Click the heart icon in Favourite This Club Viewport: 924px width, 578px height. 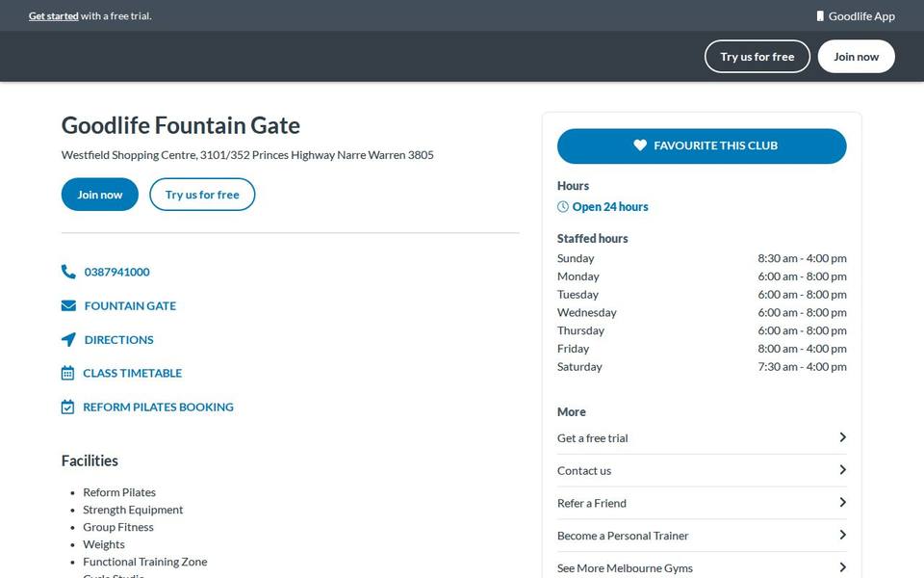[x=640, y=145]
